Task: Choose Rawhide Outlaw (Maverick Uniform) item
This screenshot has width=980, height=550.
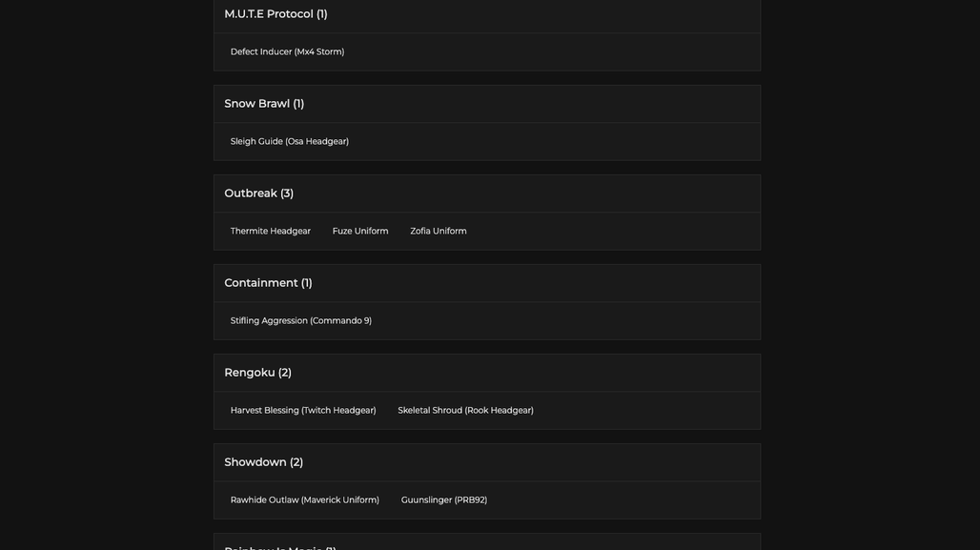Action: (x=305, y=500)
